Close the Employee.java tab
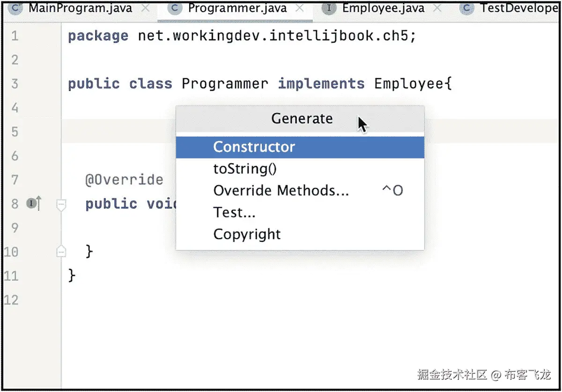This screenshot has width=562, height=392. pos(439,8)
